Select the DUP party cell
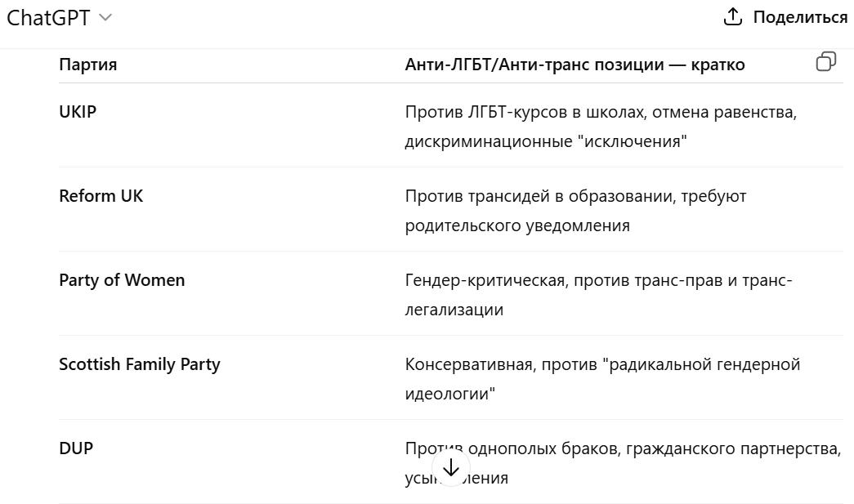This screenshot has width=854, height=504. [x=76, y=448]
